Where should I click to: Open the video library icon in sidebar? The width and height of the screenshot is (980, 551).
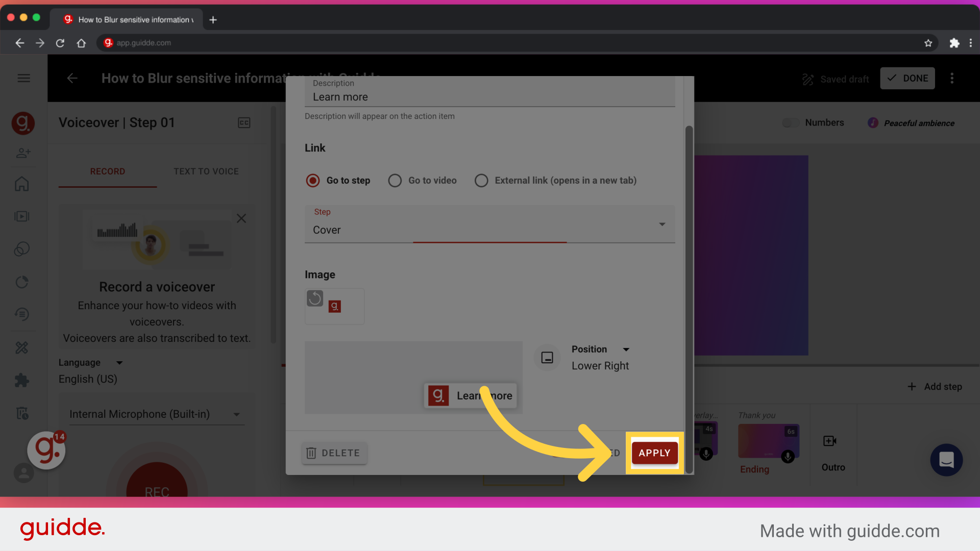[22, 216]
